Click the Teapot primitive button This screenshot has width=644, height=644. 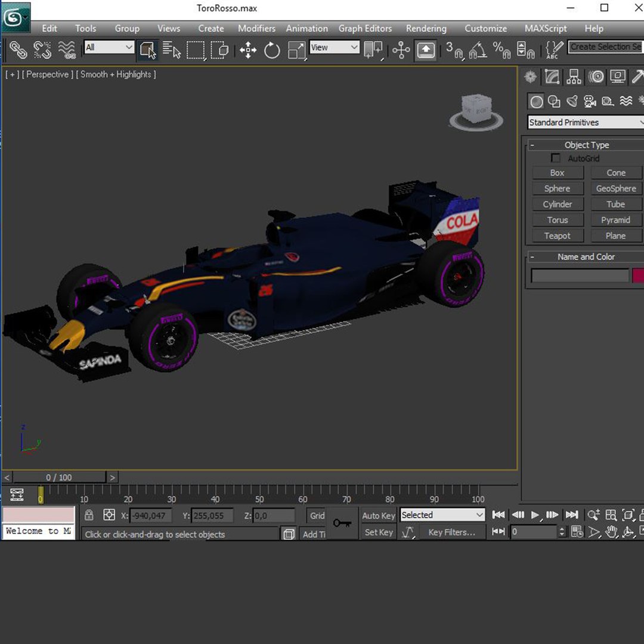pyautogui.click(x=558, y=236)
